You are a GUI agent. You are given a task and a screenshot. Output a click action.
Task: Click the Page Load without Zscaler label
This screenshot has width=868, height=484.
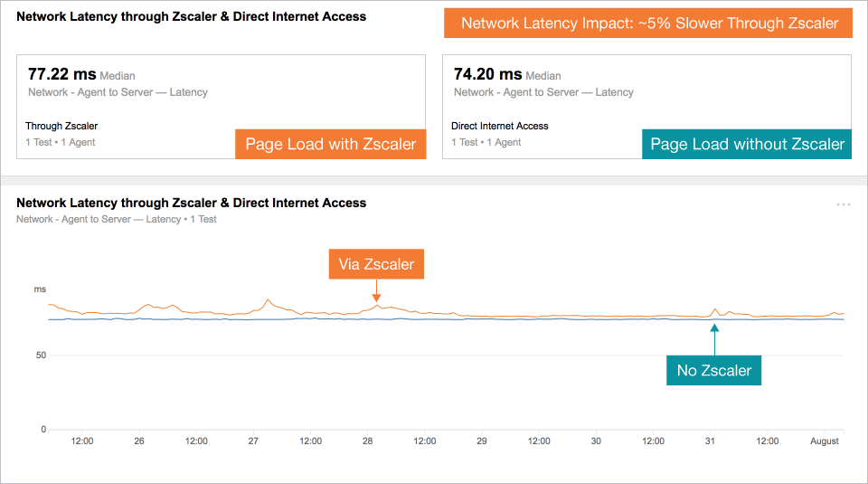point(747,144)
